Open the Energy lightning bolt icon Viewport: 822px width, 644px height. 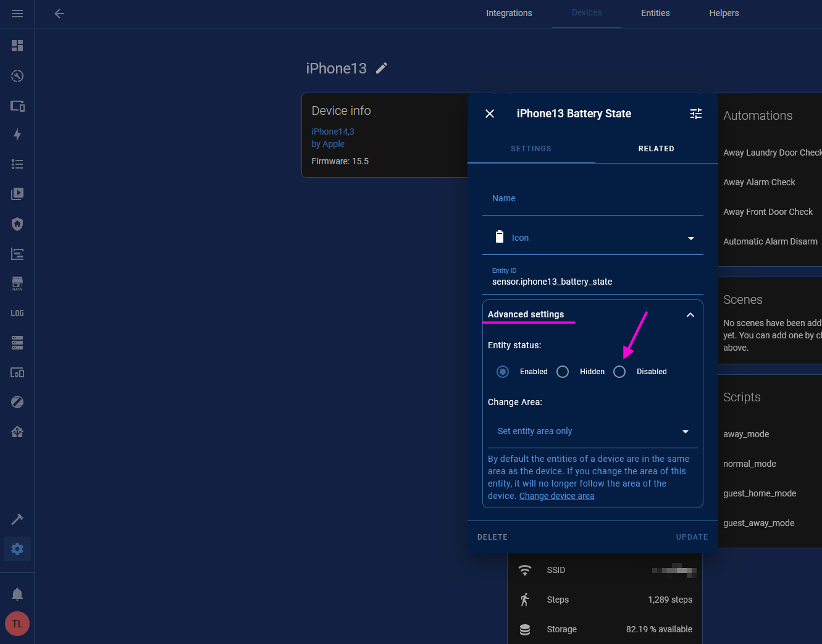click(x=17, y=135)
